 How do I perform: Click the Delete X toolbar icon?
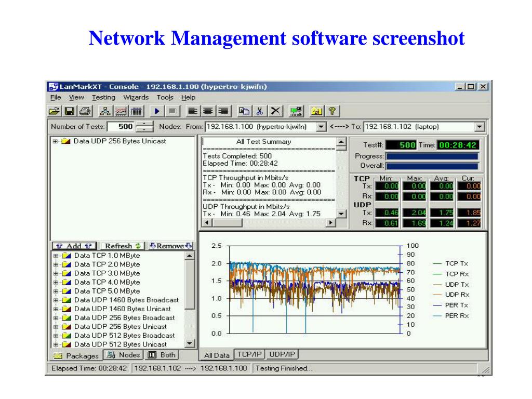click(275, 111)
